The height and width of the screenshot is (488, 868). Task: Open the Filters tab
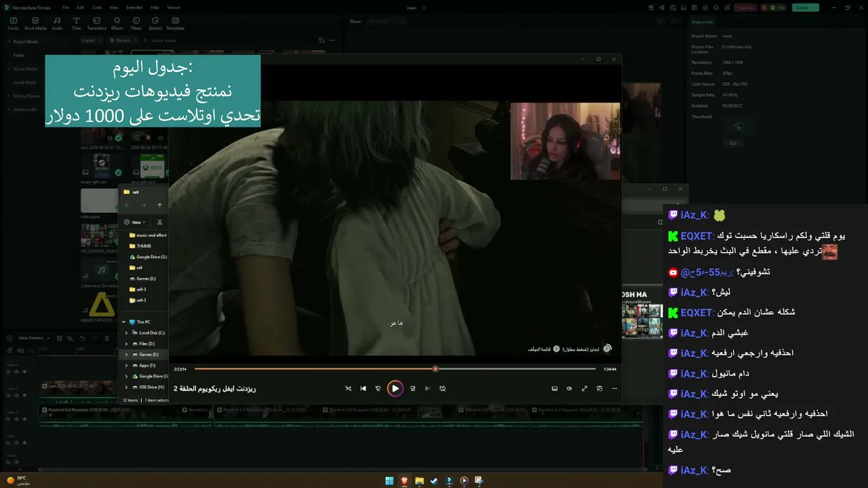point(136,24)
